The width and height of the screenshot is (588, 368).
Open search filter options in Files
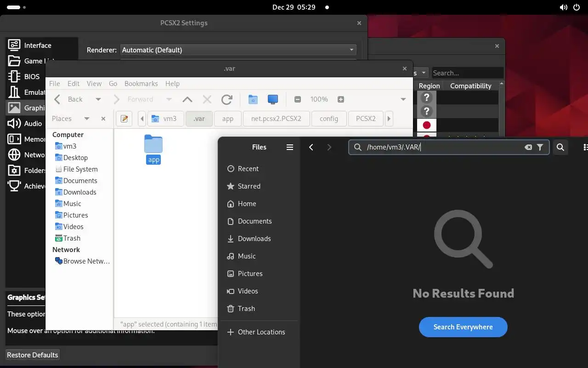(x=540, y=147)
